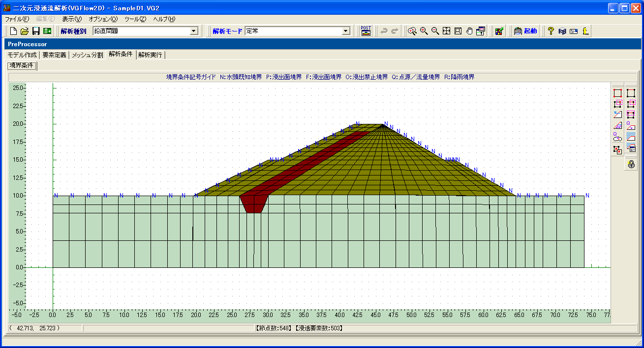This screenshot has width=644, height=348.
Task: Click the New file icon
Action: pyautogui.click(x=14, y=31)
